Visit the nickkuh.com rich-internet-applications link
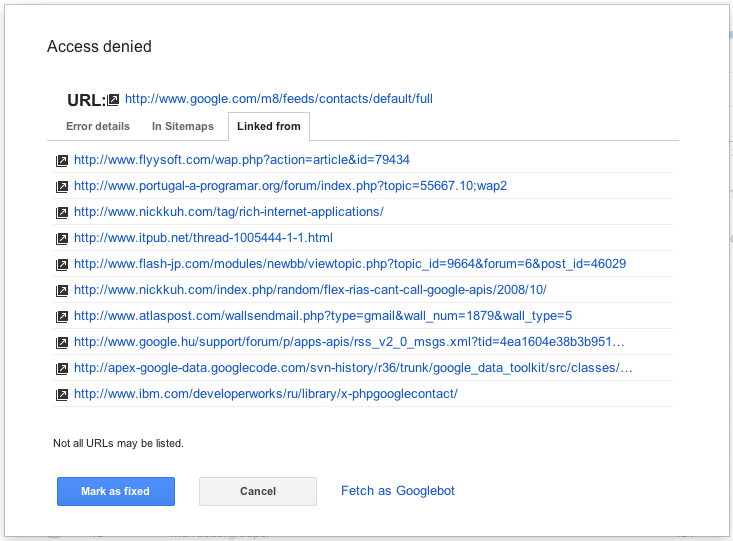Screen dimensions: 733x541 click(228, 212)
